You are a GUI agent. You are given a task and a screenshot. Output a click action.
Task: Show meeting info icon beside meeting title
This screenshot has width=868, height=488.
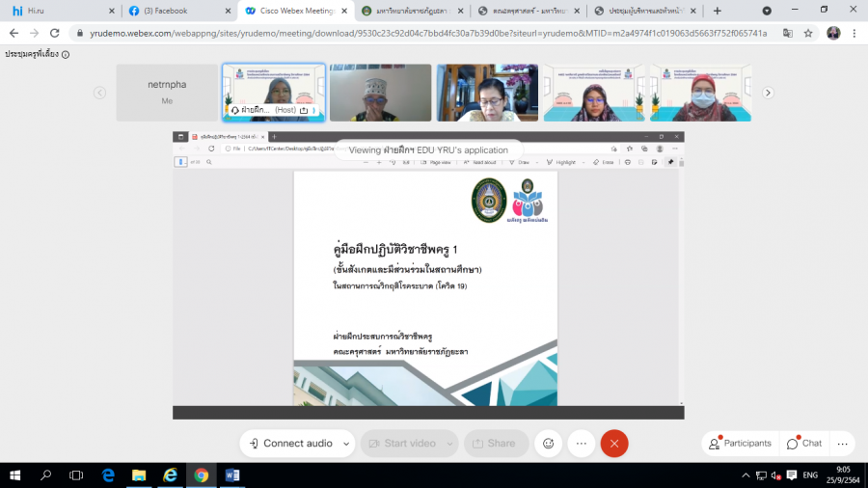[66, 55]
